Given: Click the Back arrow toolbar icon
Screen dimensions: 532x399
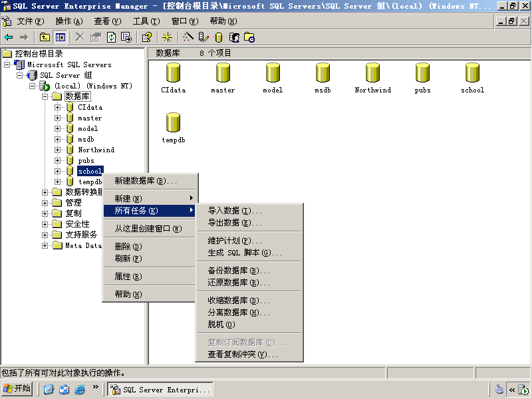Looking at the screenshot, I should pos(9,37).
